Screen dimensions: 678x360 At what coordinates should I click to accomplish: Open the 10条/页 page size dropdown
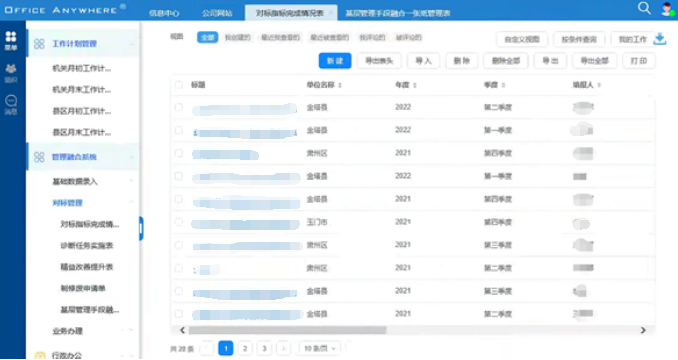320,348
